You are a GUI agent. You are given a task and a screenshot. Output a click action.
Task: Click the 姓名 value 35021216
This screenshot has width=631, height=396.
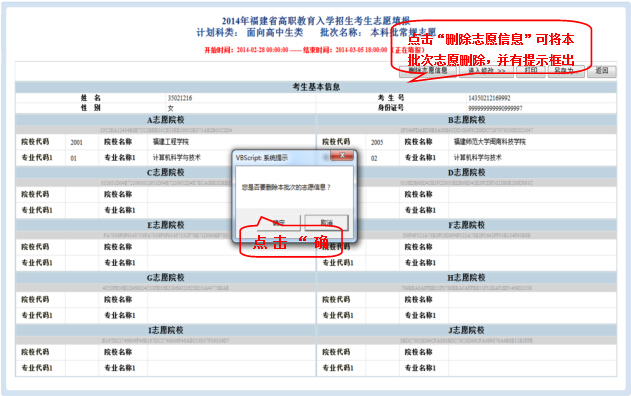[180, 98]
